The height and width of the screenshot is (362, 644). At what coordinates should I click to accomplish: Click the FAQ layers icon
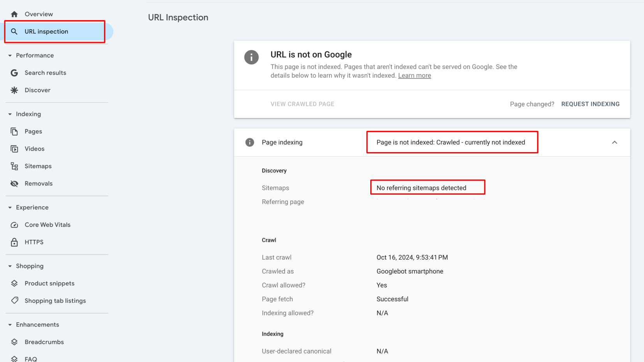coord(14,359)
